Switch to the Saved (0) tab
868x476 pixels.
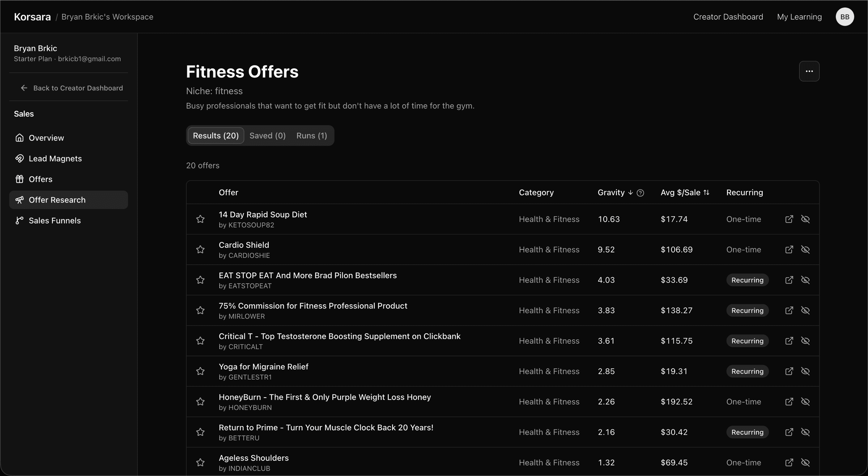click(267, 136)
